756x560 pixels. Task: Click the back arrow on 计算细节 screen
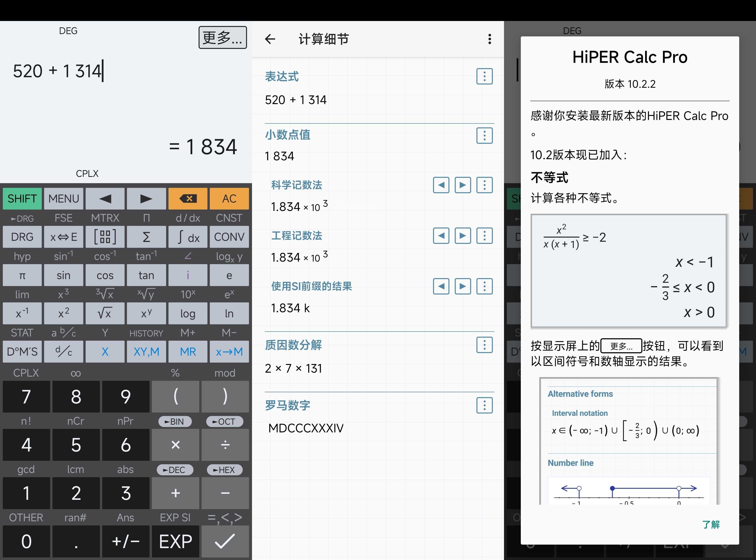270,39
